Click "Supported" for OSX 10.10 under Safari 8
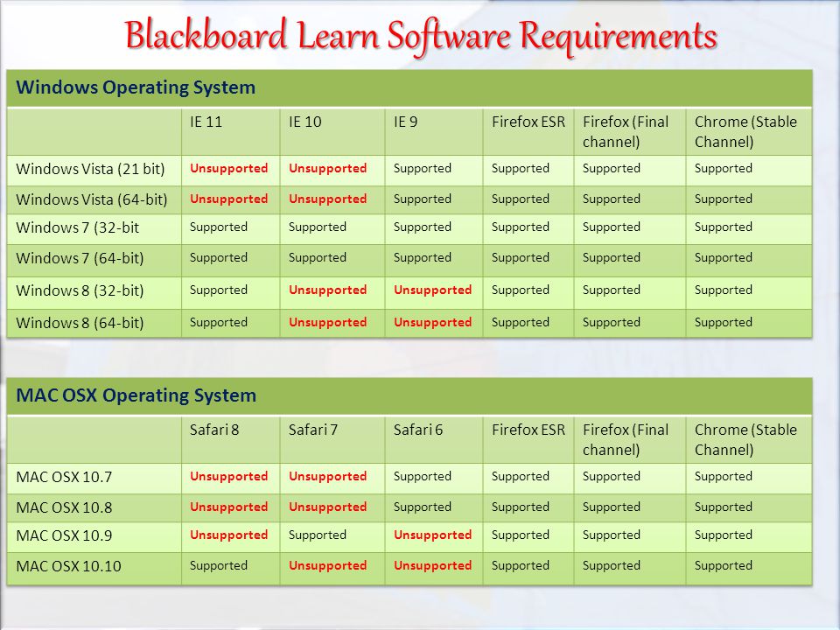The width and height of the screenshot is (840, 630). [219, 566]
